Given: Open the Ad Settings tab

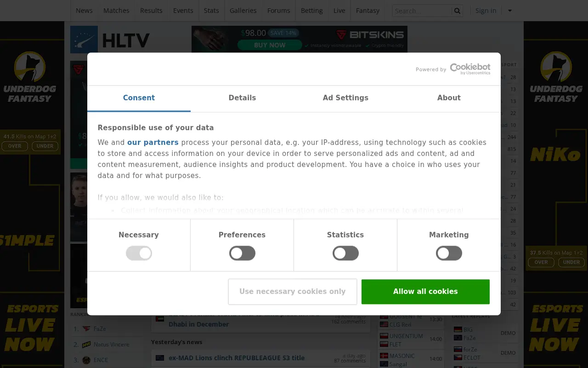Looking at the screenshot, I should point(345,98).
